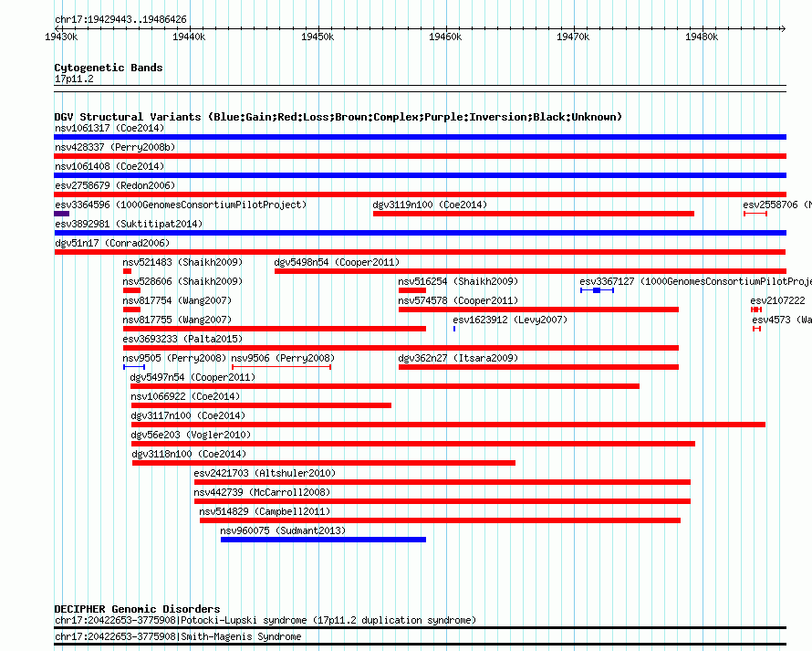
Task: Click the nsv574578 (Cooper2011) label
Action: click(458, 300)
